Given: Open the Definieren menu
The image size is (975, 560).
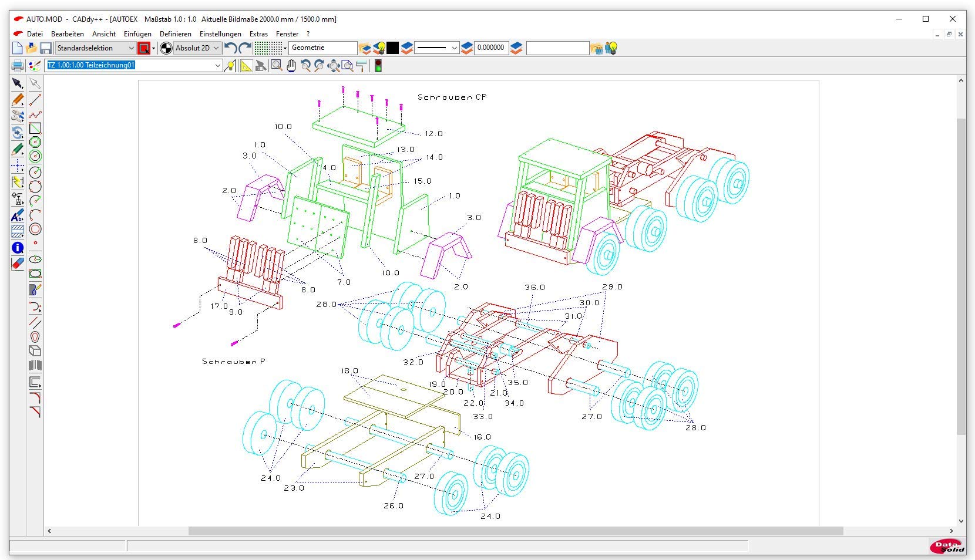Looking at the screenshot, I should point(176,34).
